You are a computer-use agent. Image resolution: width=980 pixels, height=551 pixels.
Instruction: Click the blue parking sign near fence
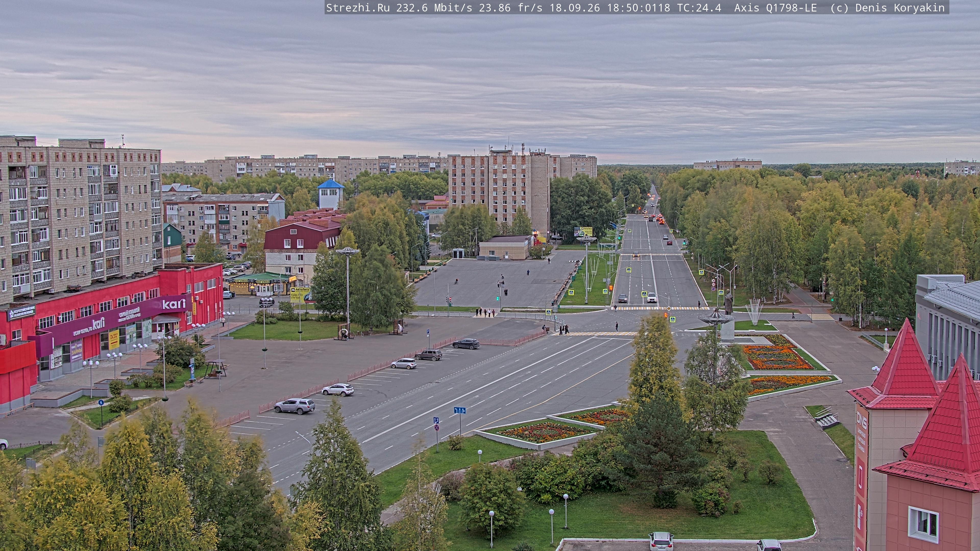pyautogui.click(x=428, y=332)
